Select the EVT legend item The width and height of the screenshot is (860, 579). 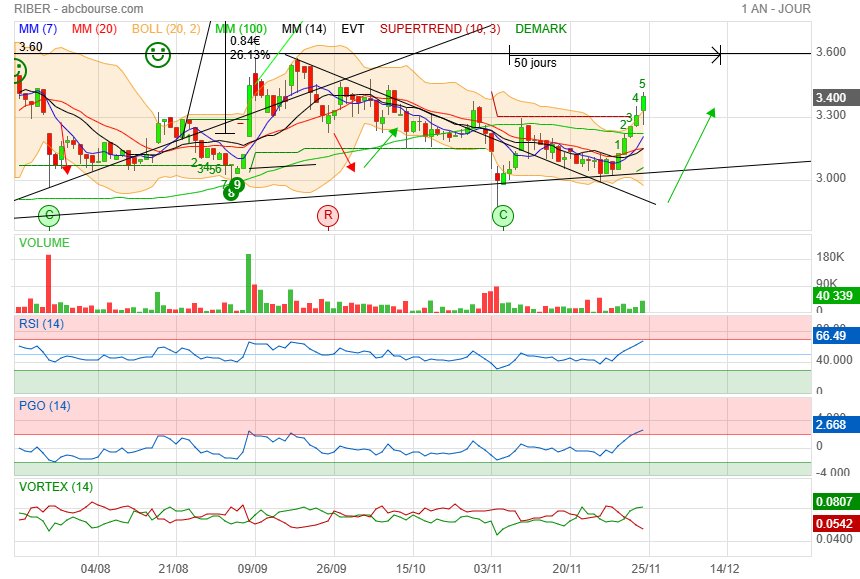coord(352,29)
